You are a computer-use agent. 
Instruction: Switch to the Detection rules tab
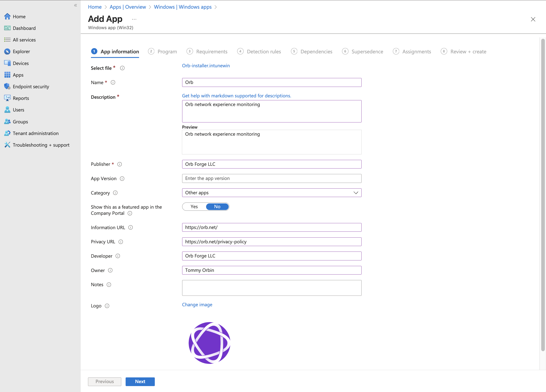(264, 52)
